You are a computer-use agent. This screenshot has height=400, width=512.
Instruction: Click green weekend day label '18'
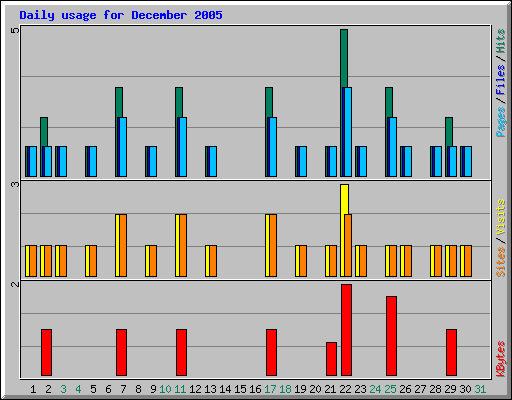click(285, 389)
